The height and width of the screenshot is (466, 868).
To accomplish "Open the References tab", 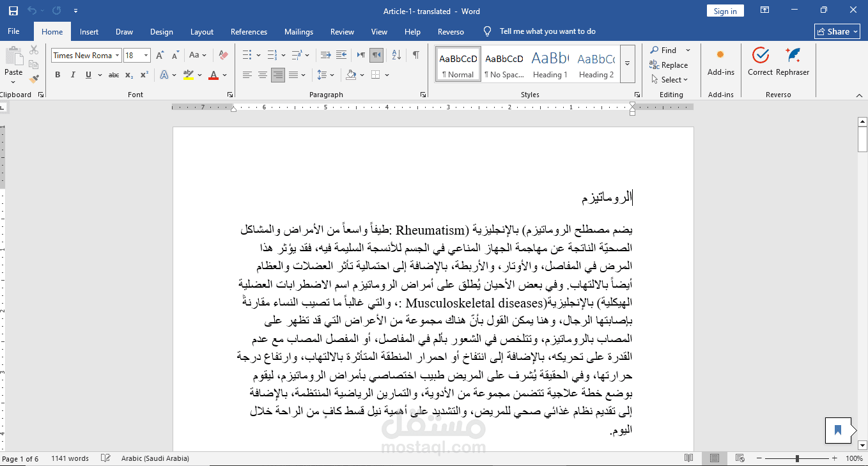I will pyautogui.click(x=249, y=32).
